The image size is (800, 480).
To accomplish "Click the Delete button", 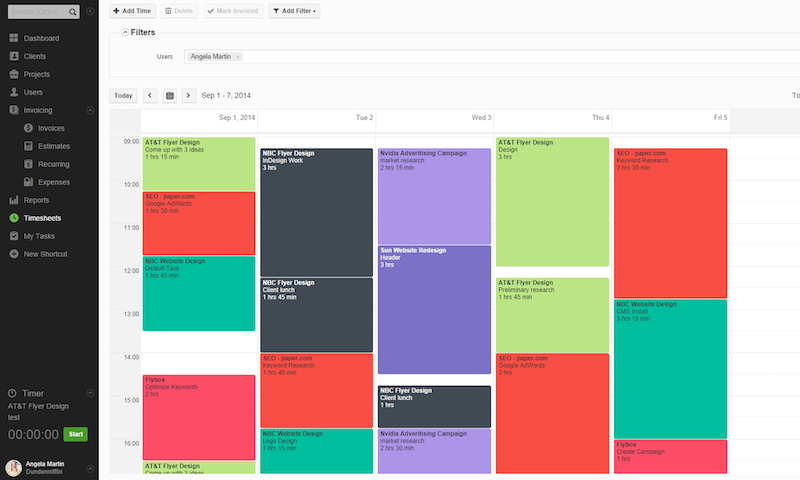I will pyautogui.click(x=179, y=11).
